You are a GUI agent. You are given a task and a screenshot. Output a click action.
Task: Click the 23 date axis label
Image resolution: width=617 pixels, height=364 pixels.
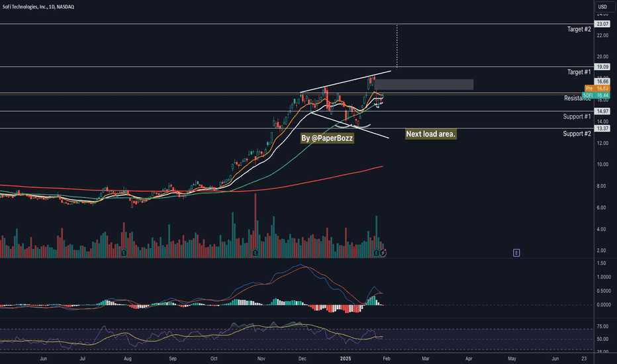click(585, 359)
